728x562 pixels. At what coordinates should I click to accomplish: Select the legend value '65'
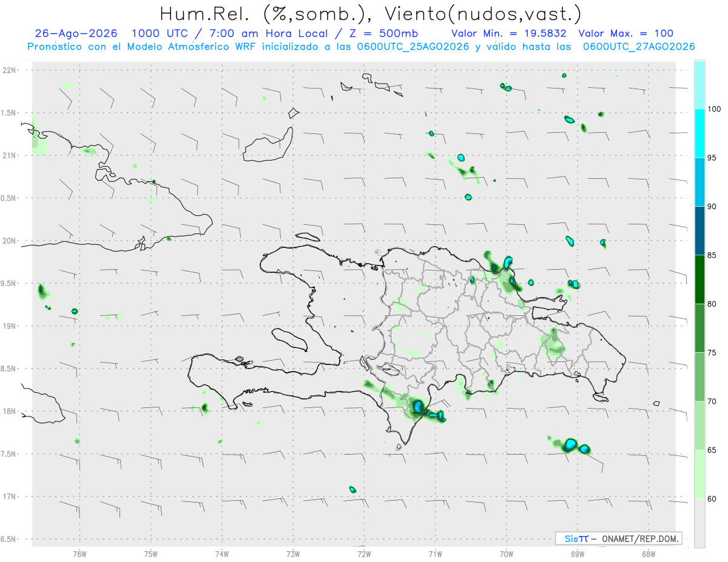click(x=712, y=450)
